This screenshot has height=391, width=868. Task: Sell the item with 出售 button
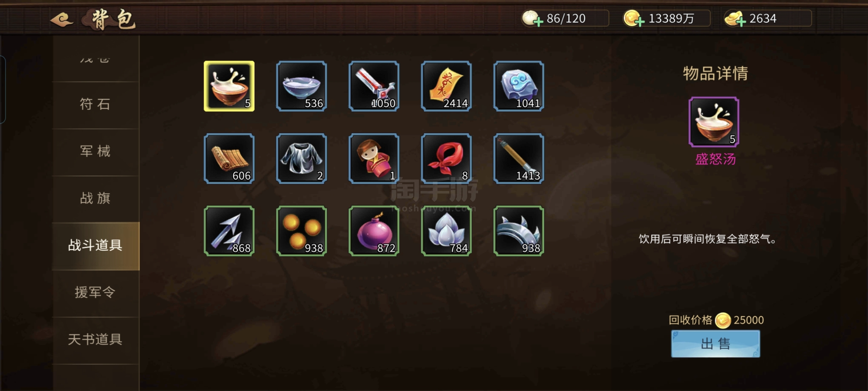click(715, 344)
